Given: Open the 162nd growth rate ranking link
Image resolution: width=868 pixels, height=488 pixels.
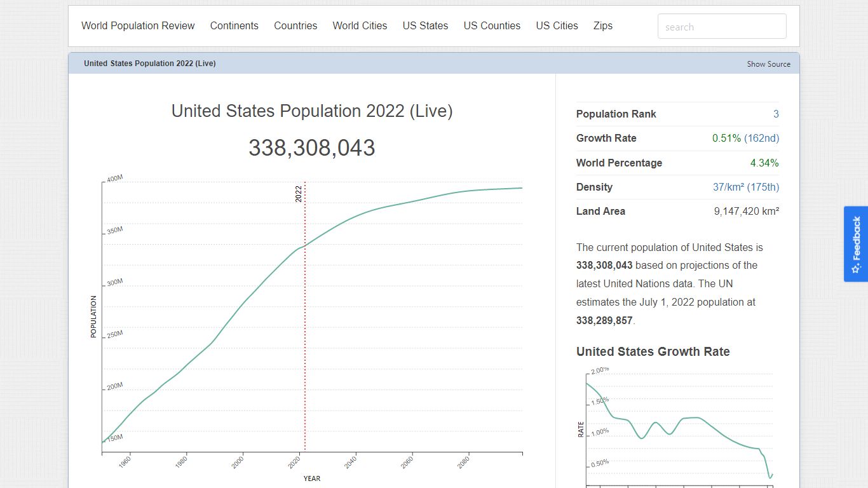Looking at the screenshot, I should coord(761,138).
